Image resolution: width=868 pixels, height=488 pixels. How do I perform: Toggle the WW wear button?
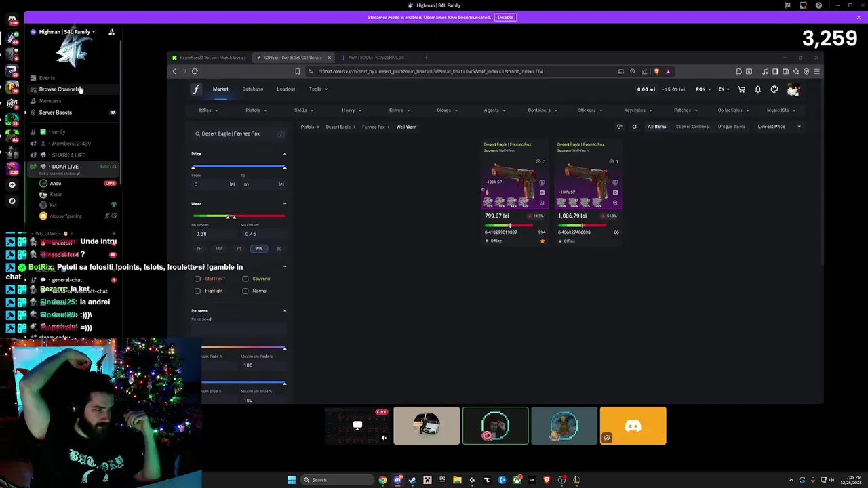[x=258, y=249]
